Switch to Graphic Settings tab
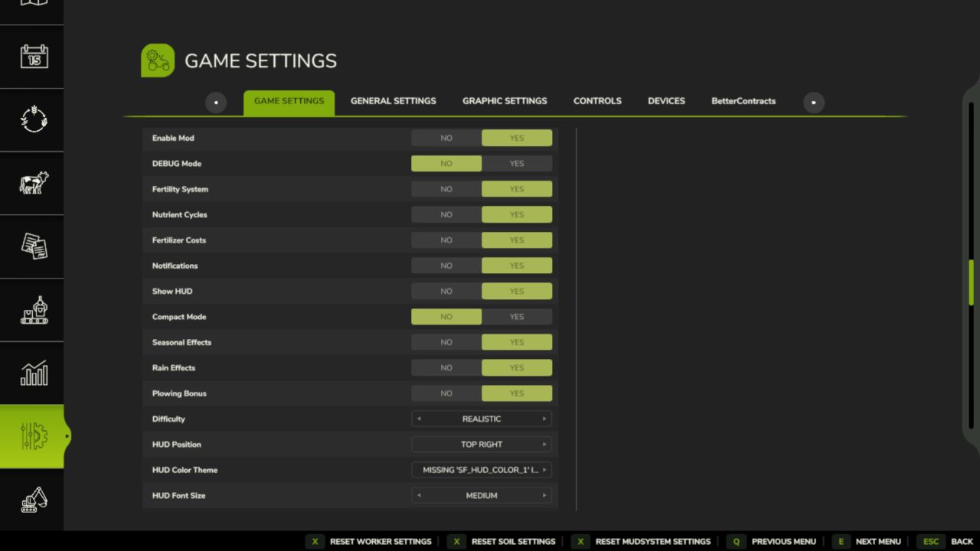The height and width of the screenshot is (551, 980). coord(505,101)
